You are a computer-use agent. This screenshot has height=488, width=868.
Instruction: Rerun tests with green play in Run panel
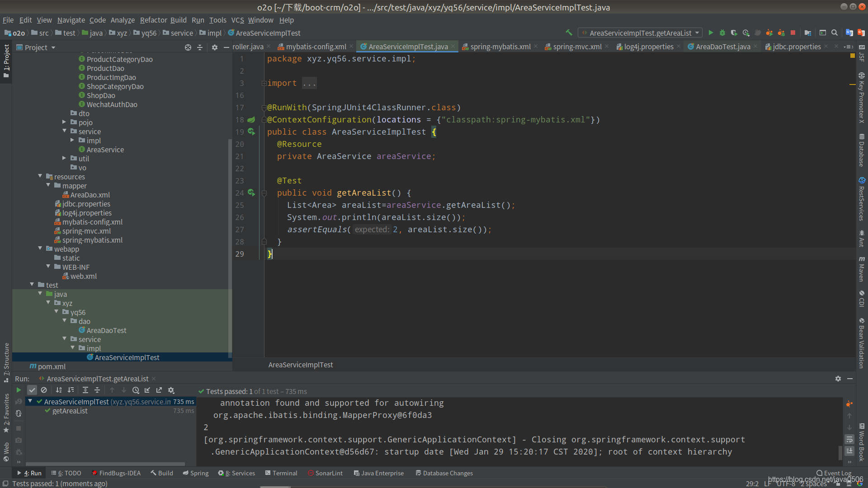pos(19,390)
